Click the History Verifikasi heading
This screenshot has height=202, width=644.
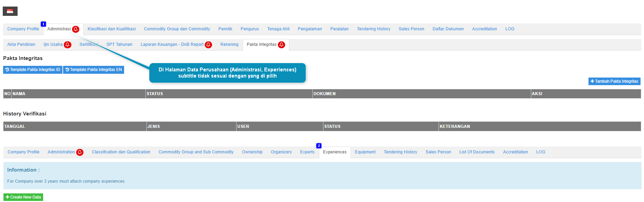(24, 114)
